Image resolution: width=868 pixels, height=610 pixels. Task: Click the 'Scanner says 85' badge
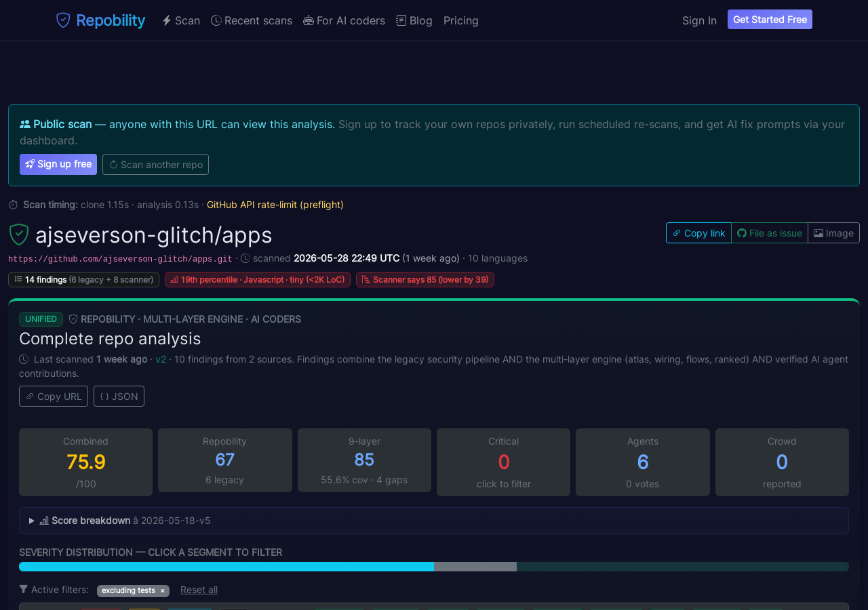point(425,279)
